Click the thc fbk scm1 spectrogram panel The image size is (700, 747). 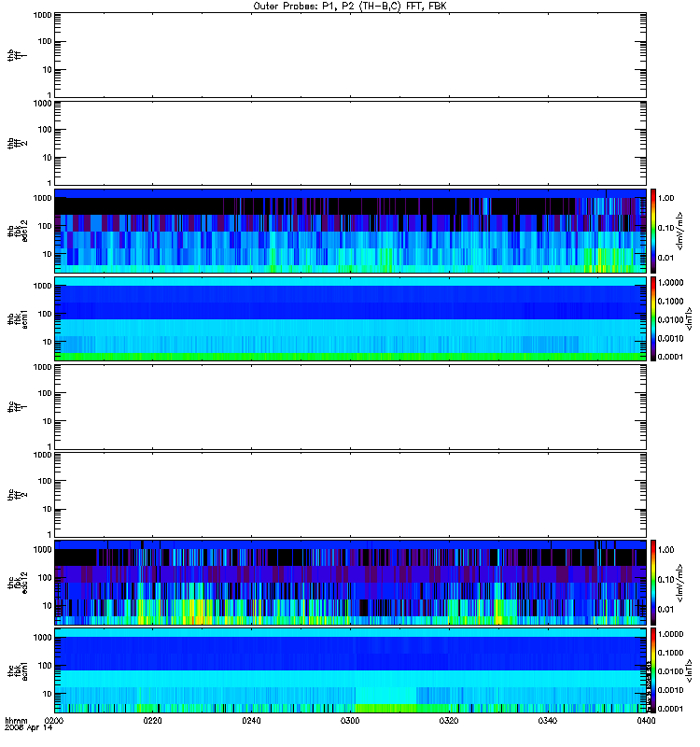[x=350, y=670]
